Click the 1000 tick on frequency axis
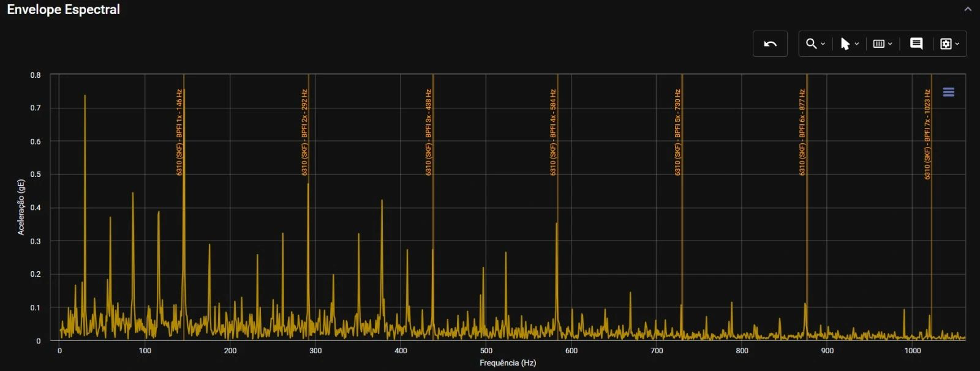980x371 pixels. click(913, 351)
